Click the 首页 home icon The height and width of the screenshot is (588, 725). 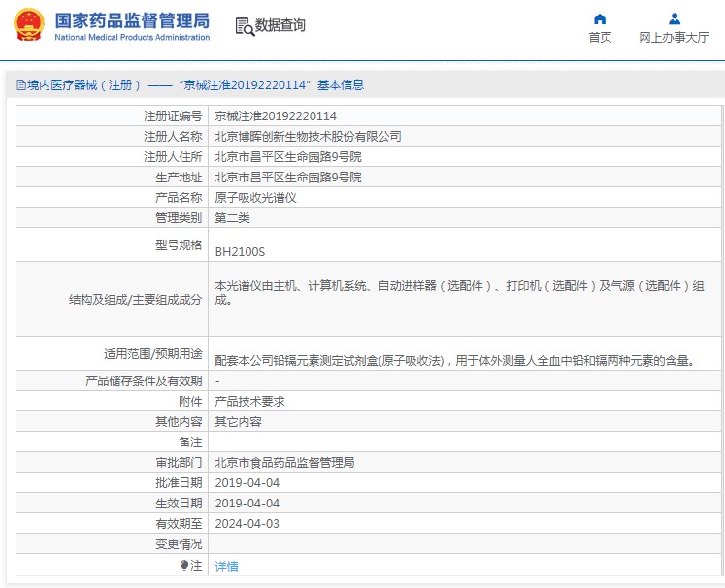(600, 19)
